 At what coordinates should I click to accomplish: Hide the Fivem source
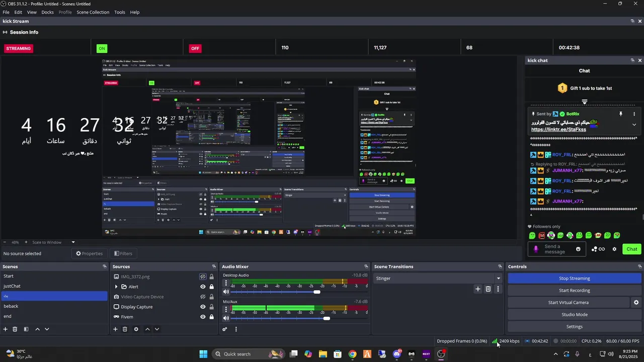203,317
